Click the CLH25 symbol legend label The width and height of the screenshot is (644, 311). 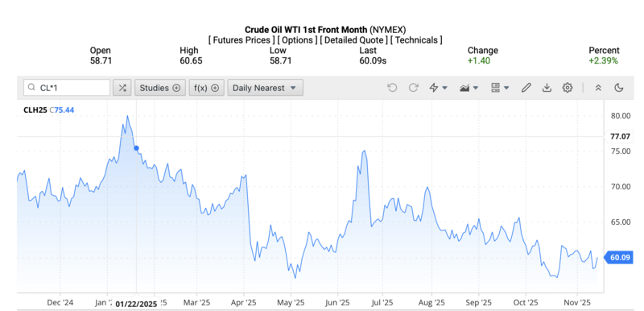[35, 110]
